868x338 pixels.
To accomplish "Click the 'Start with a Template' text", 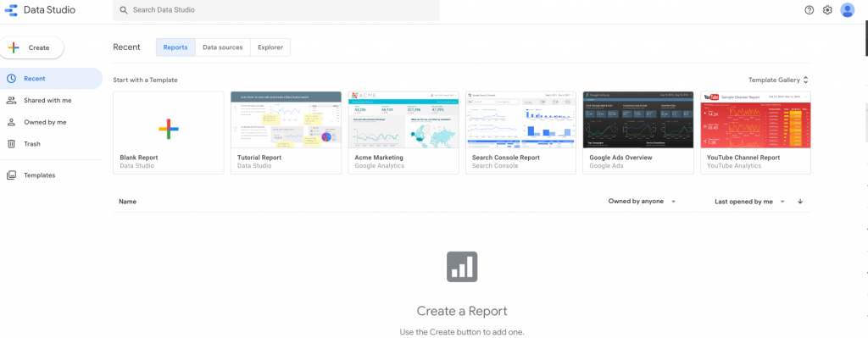I will tap(145, 80).
